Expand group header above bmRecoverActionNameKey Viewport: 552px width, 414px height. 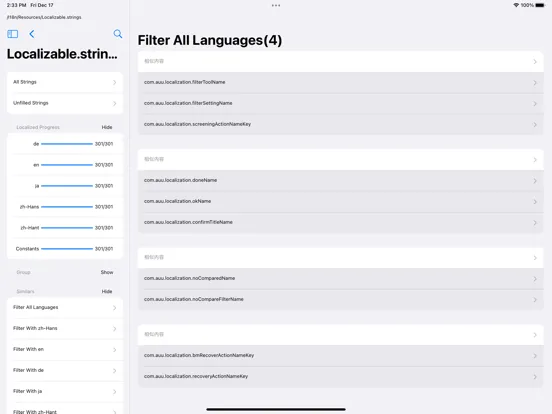(340, 335)
